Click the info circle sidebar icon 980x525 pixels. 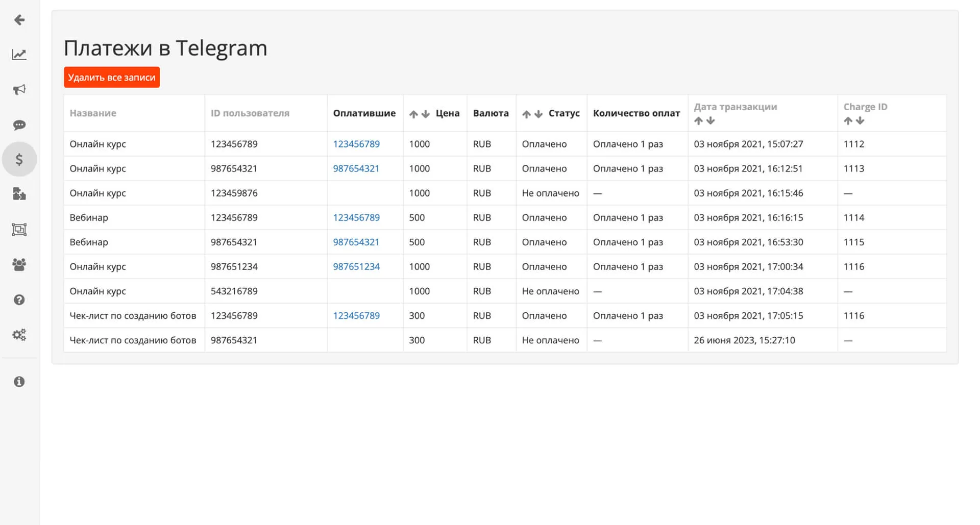[19, 382]
